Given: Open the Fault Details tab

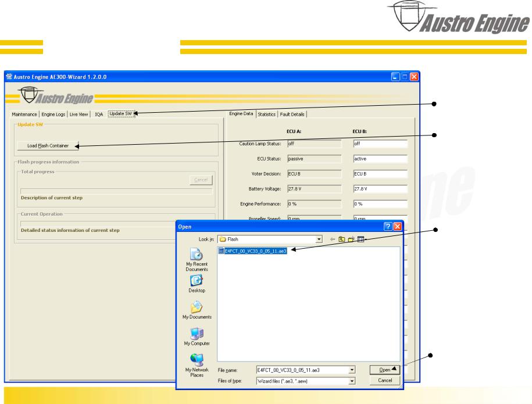Looking at the screenshot, I should point(292,115).
